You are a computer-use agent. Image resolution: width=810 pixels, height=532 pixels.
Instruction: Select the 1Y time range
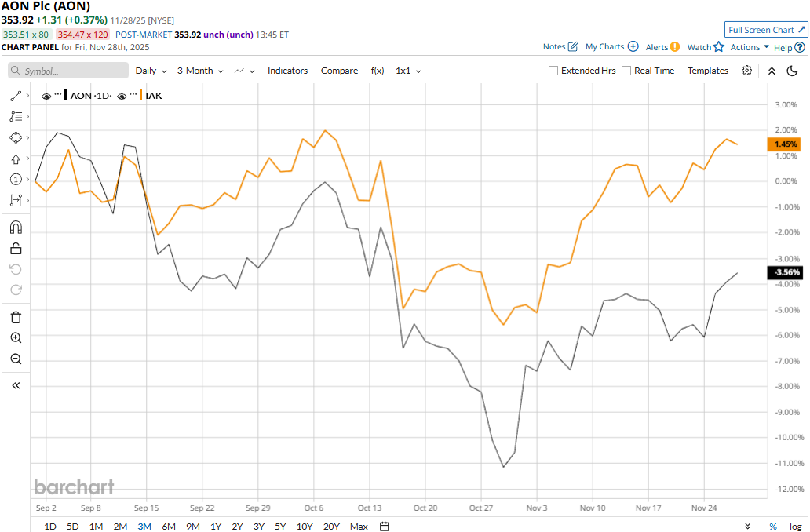pyautogui.click(x=216, y=527)
